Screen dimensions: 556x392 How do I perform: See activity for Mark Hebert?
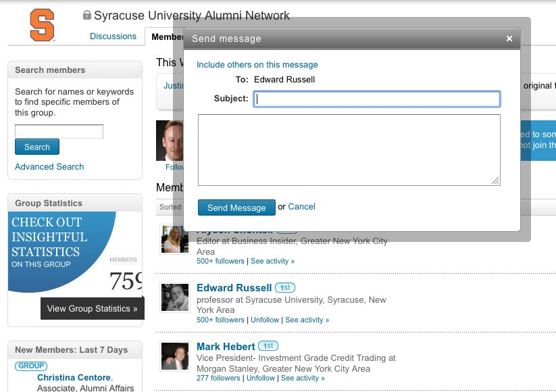click(x=303, y=378)
